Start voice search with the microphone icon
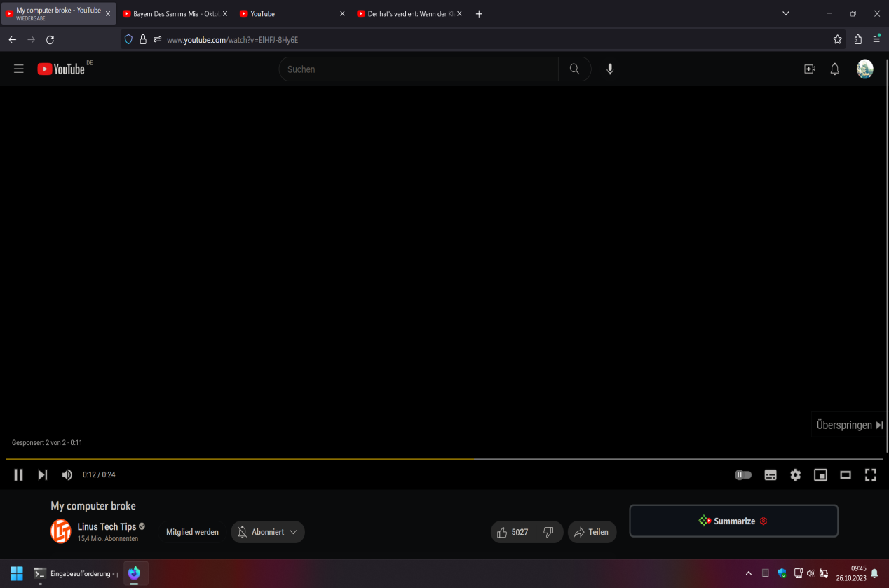The height and width of the screenshot is (588, 889). click(x=609, y=69)
